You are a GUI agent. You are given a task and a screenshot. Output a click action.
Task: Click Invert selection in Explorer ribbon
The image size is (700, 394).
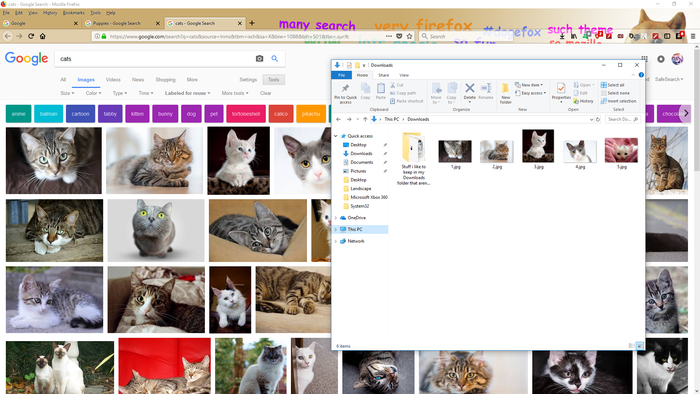[618, 101]
